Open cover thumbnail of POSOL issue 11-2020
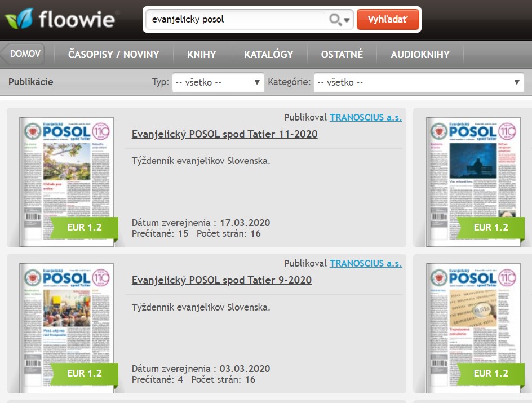The image size is (532, 403). coord(66,182)
